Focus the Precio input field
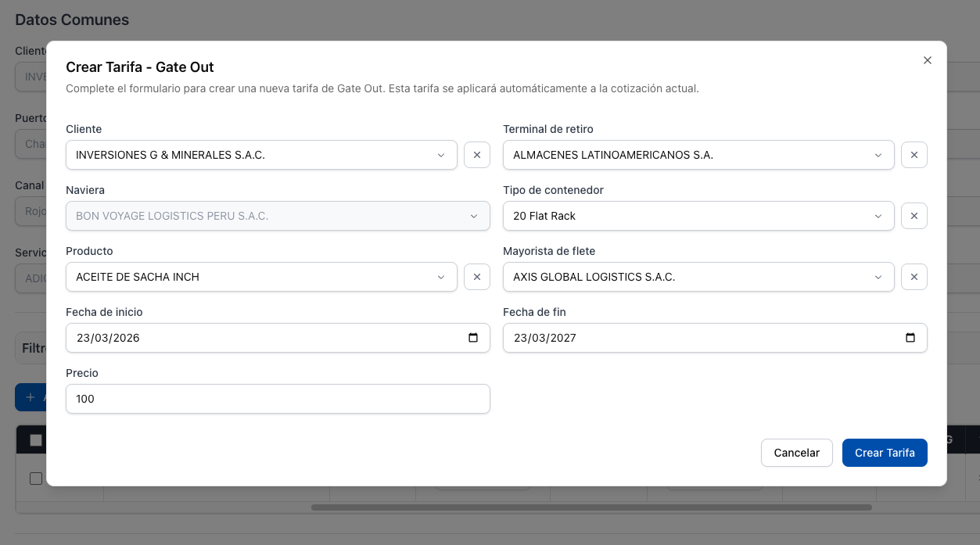Image resolution: width=980 pixels, height=545 pixels. pos(278,399)
